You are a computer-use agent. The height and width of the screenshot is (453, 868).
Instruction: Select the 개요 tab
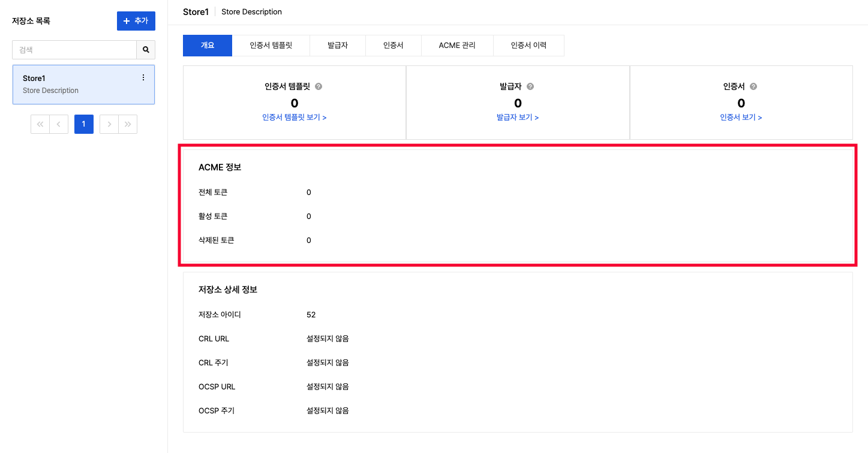pos(208,46)
